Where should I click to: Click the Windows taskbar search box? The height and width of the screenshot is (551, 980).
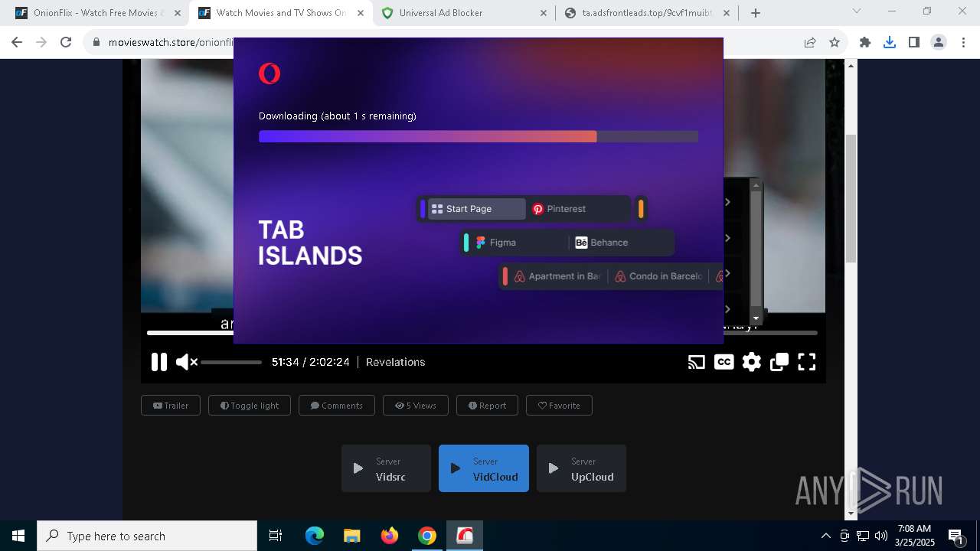tap(147, 536)
